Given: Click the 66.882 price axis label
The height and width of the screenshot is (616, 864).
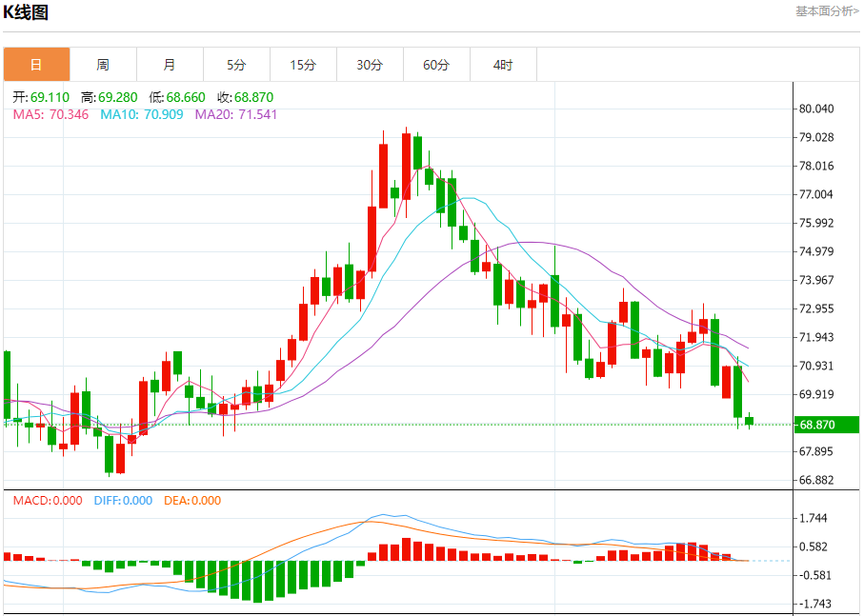Looking at the screenshot, I should pos(816,480).
